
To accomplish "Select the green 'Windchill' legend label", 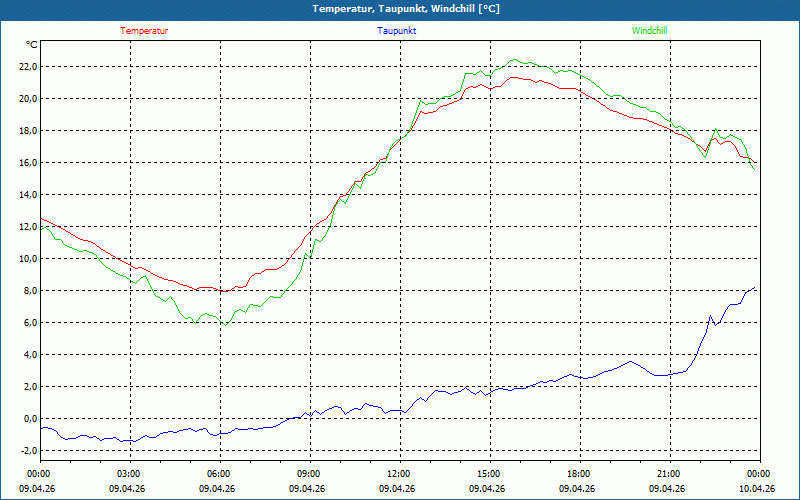I will point(649,31).
